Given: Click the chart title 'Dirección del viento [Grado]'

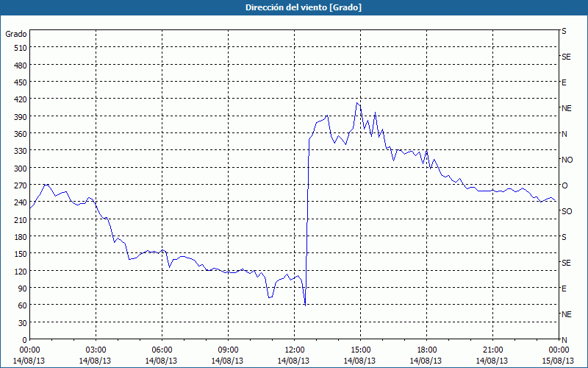Looking at the screenshot, I should tap(304, 7).
